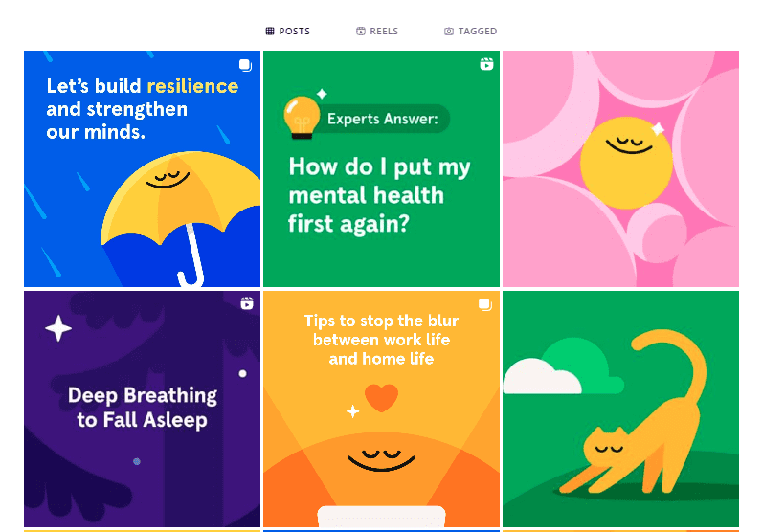This screenshot has height=532, width=763.
Task: Click the 'Experts Answer:' label pill
Action: pyautogui.click(x=383, y=119)
